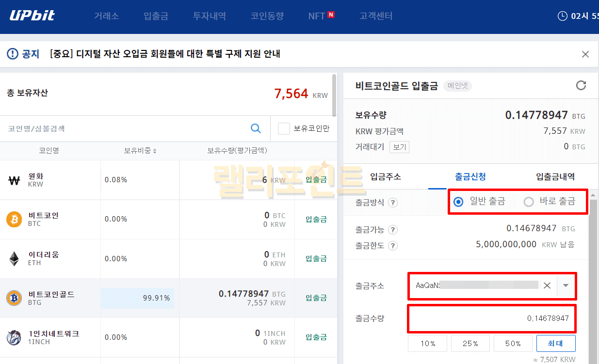Open the 고객센터 menu
The width and height of the screenshot is (599, 364).
click(x=376, y=16)
